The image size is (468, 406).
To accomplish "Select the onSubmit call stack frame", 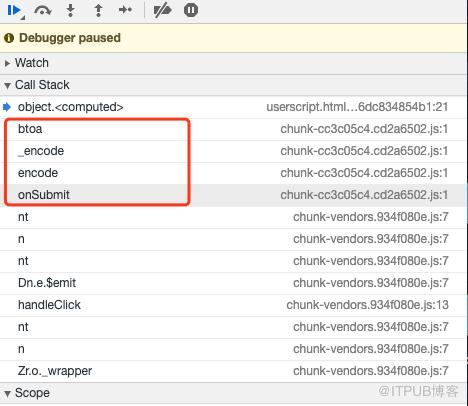I will (x=233, y=195).
